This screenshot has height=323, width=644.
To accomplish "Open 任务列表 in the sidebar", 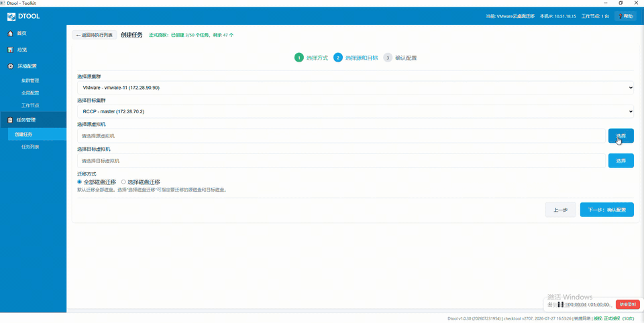I will point(30,147).
